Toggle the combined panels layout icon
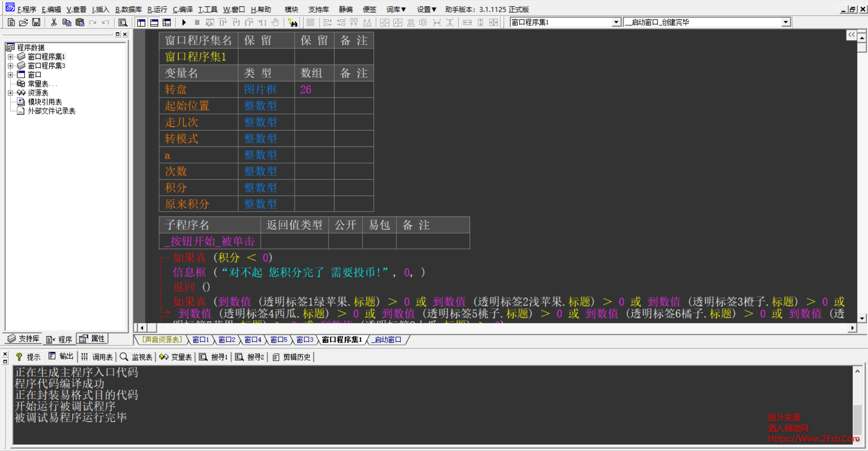 click(x=167, y=22)
